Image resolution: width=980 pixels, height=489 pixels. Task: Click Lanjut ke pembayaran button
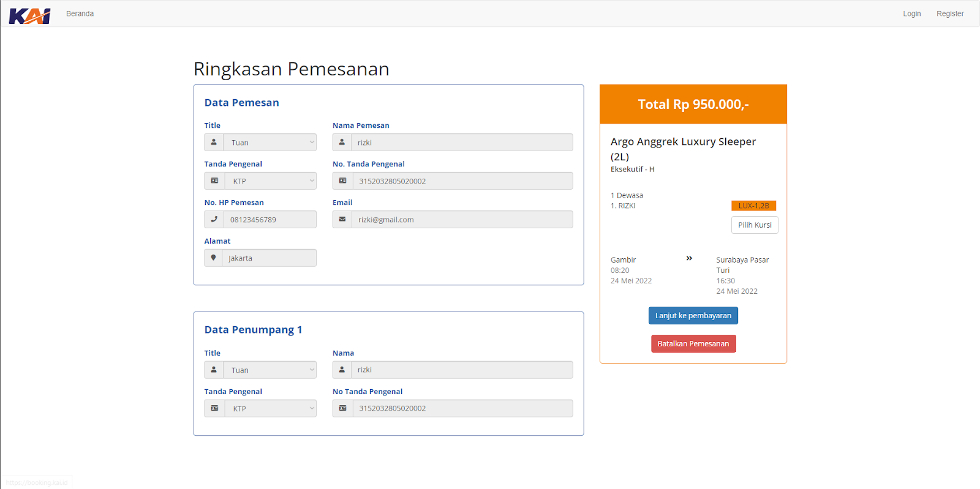coord(693,316)
